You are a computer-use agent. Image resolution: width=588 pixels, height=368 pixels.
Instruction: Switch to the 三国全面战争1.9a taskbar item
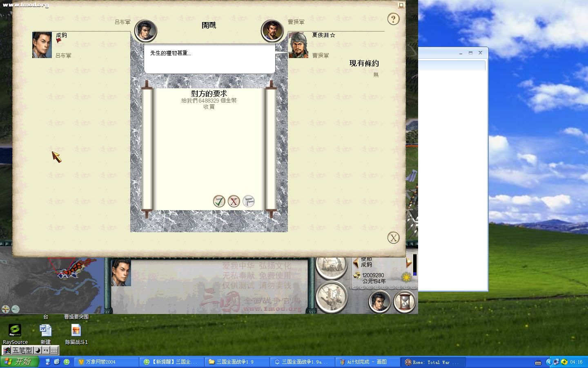tap(302, 362)
